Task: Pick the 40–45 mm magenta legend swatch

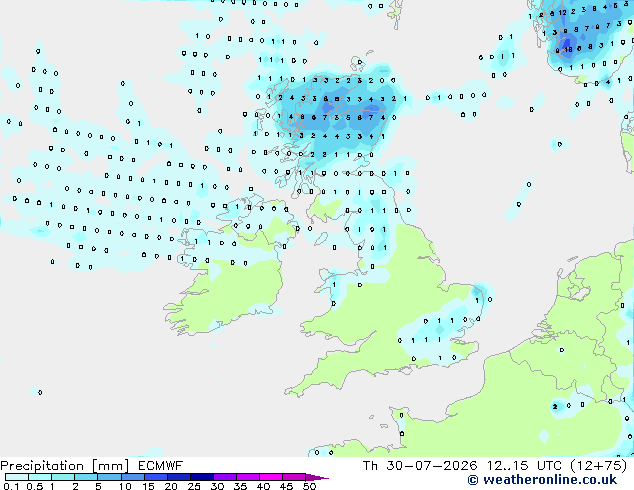Action: coord(271,477)
